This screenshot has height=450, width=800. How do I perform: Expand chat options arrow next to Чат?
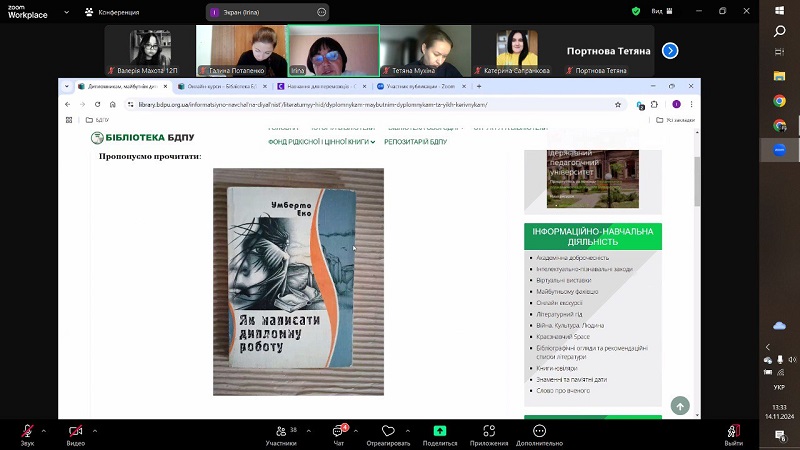tap(356, 431)
